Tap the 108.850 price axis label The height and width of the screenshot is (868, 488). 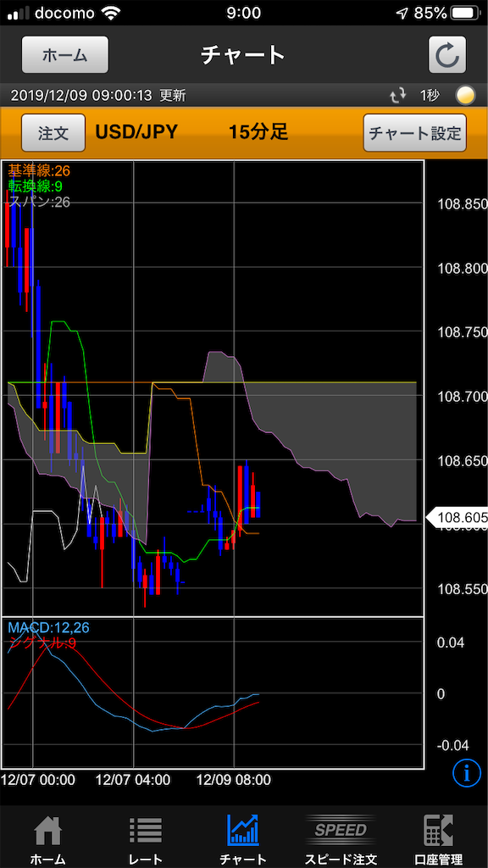click(x=462, y=203)
